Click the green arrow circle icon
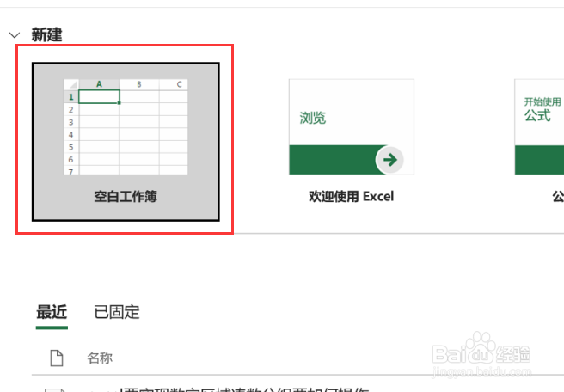Image resolution: width=564 pixels, height=392 pixels. pyautogui.click(x=390, y=160)
